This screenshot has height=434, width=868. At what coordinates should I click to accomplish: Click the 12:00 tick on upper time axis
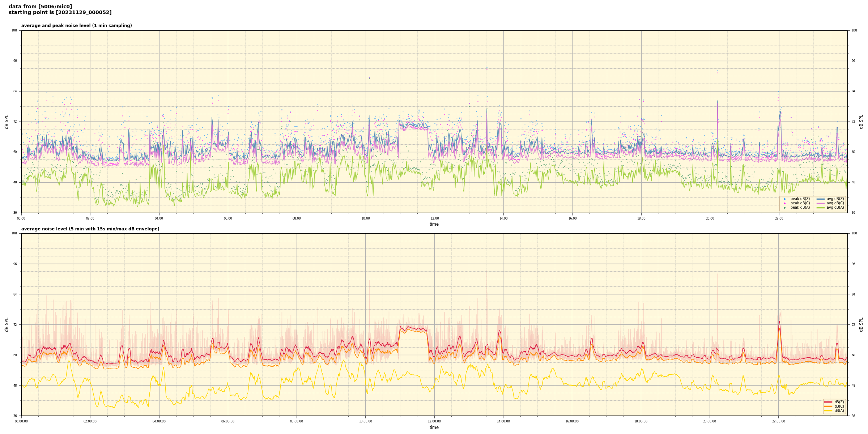click(x=434, y=218)
